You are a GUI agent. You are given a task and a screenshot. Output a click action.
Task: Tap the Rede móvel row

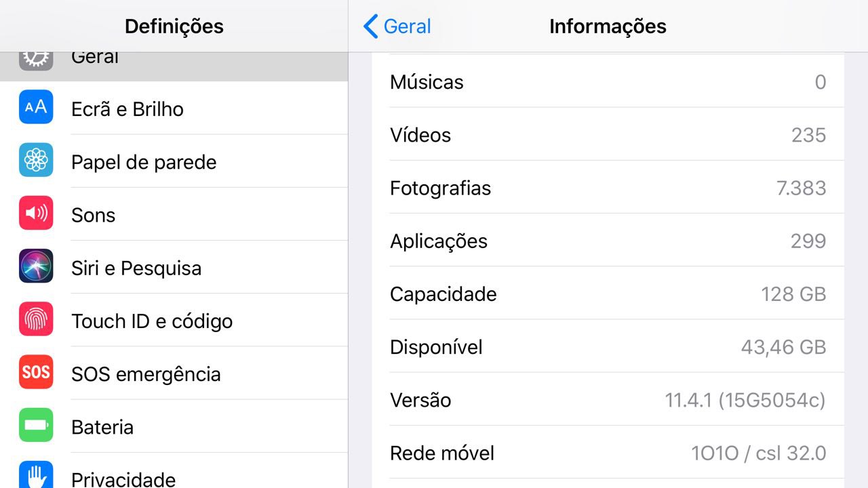tap(608, 453)
